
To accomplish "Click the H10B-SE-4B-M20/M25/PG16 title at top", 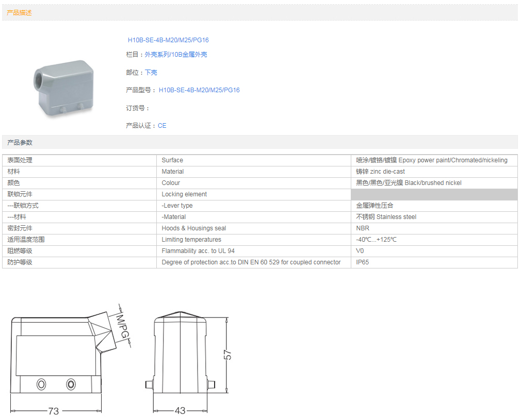I will coord(168,40).
